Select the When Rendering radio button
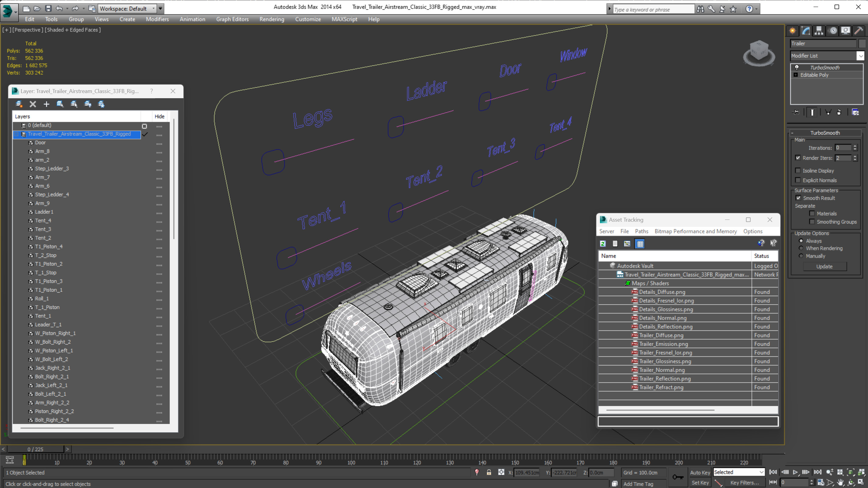Image resolution: width=868 pixels, height=488 pixels. (x=801, y=248)
